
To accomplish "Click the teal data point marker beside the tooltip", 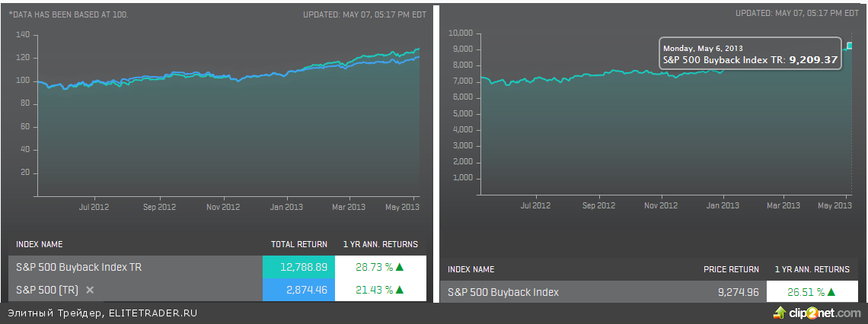I will [x=850, y=46].
